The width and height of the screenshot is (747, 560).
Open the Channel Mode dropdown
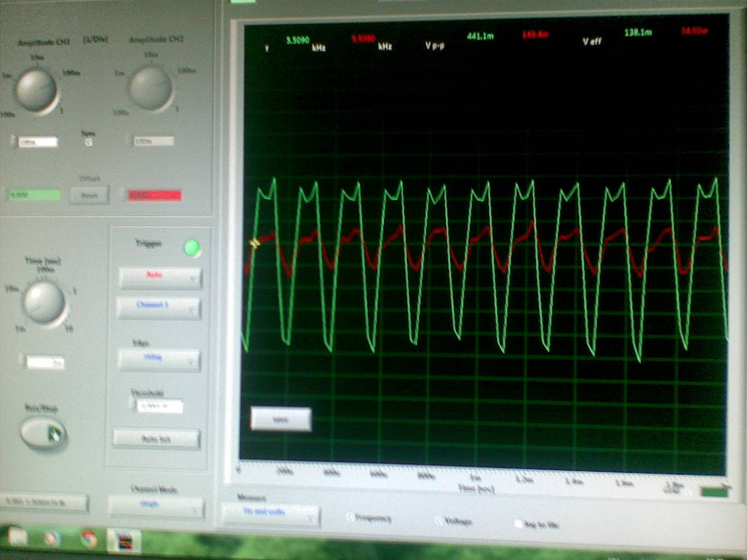tap(157, 506)
